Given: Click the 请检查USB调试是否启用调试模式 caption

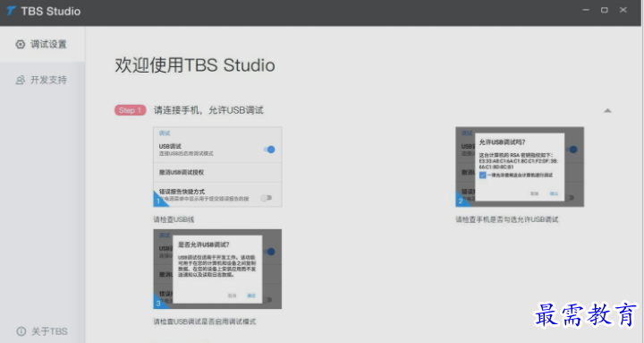Looking at the screenshot, I should (205, 322).
